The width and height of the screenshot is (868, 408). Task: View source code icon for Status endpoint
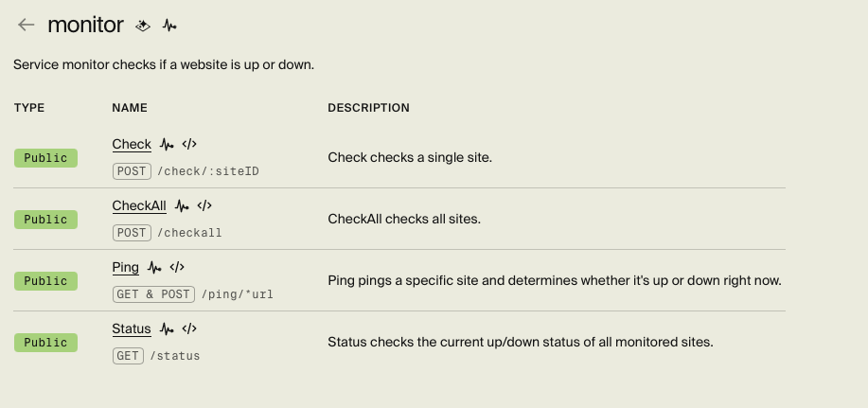pos(189,328)
